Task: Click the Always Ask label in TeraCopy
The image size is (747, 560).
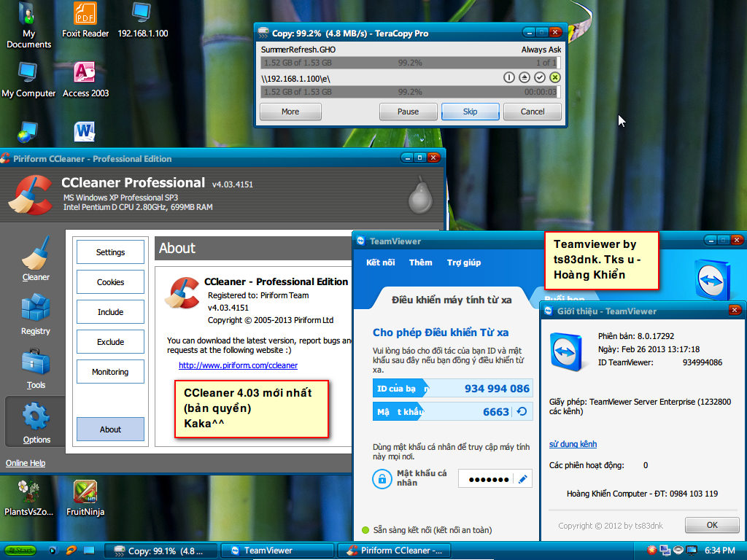Action: pyautogui.click(x=541, y=50)
